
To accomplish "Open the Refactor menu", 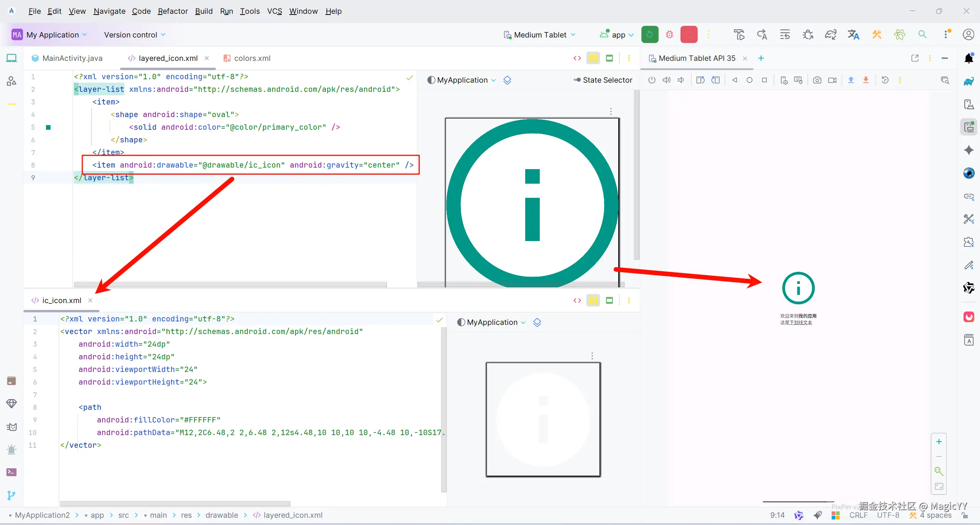I will pos(173,11).
